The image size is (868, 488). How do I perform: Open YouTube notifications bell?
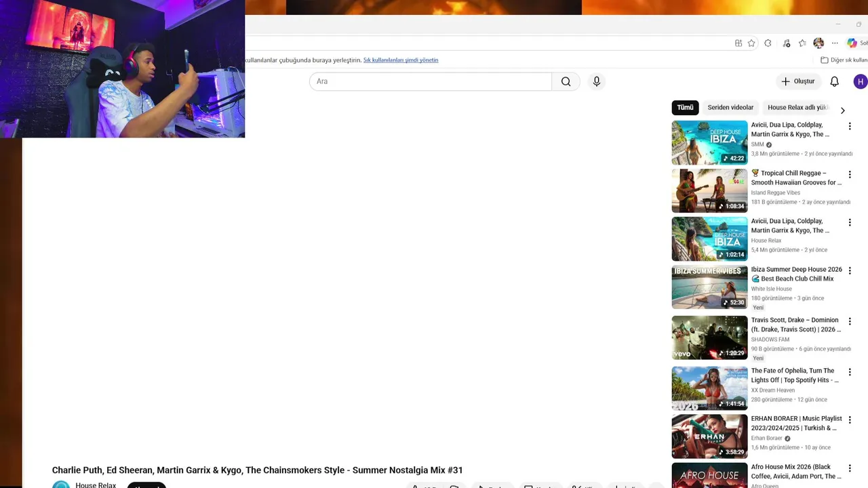pos(835,81)
